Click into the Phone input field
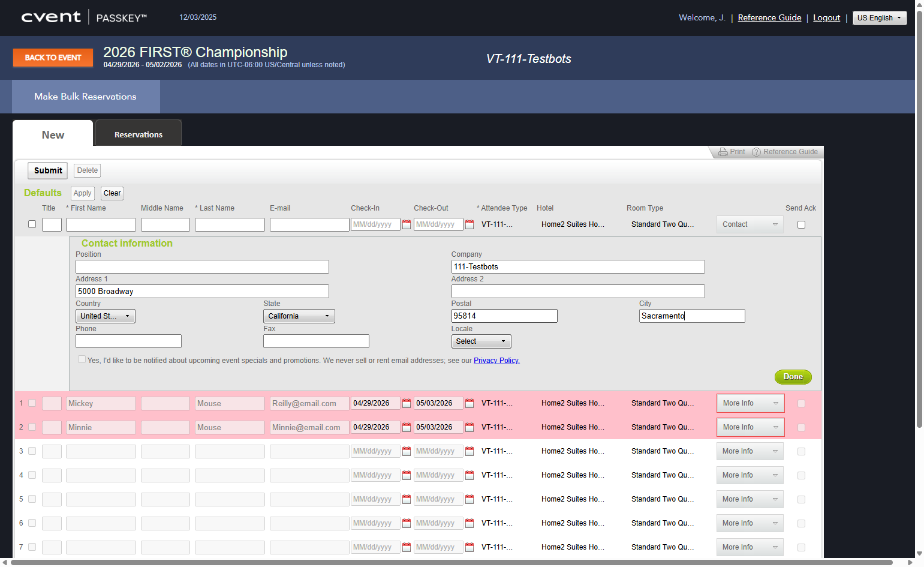Viewport: 924px width, 567px height. (x=128, y=341)
